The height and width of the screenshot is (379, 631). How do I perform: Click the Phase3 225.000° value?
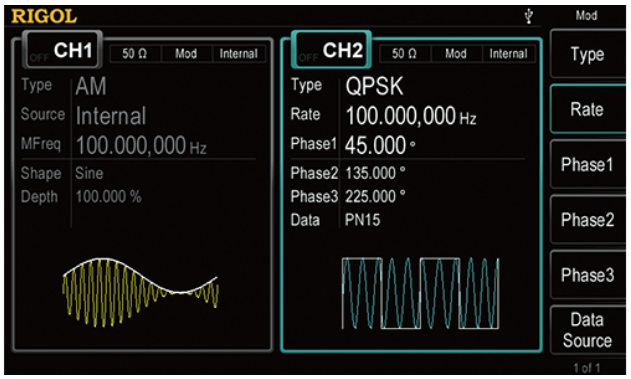(375, 197)
